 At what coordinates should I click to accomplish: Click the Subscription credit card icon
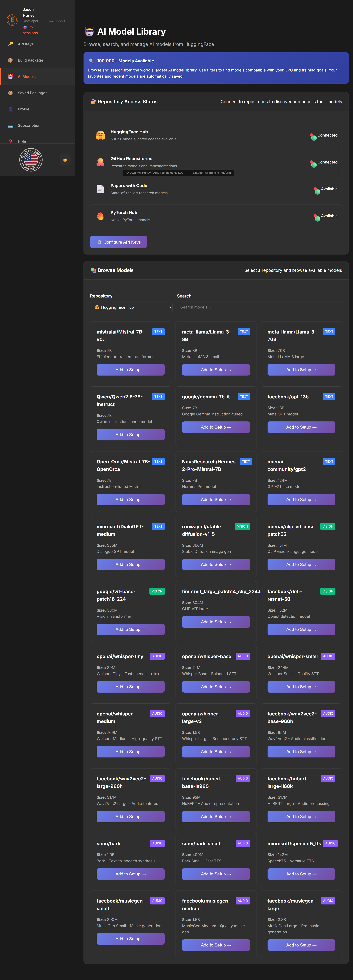pyautogui.click(x=10, y=126)
